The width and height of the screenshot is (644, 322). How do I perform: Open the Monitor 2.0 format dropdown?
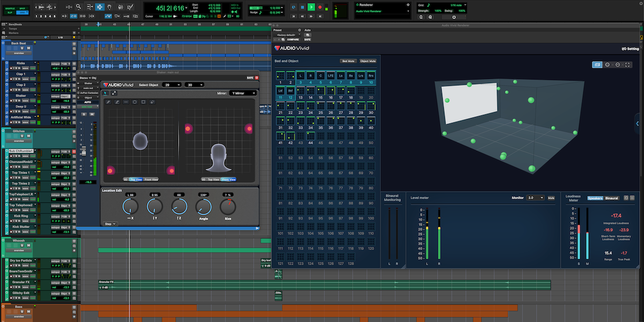tap(535, 198)
